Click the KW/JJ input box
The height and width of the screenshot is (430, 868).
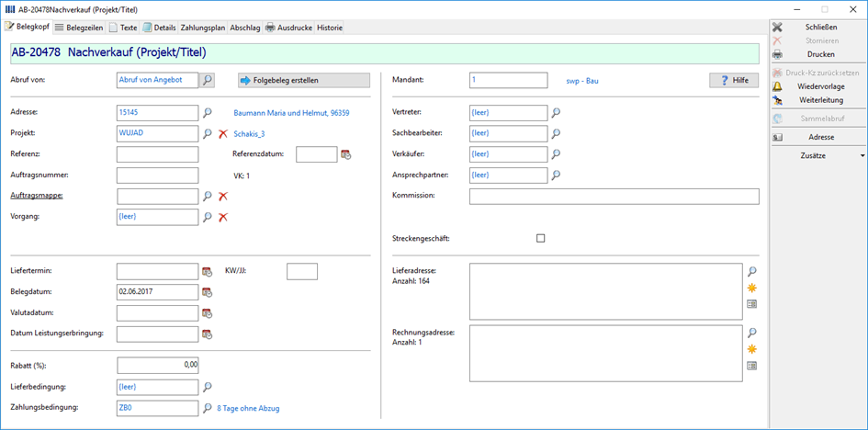click(x=301, y=272)
